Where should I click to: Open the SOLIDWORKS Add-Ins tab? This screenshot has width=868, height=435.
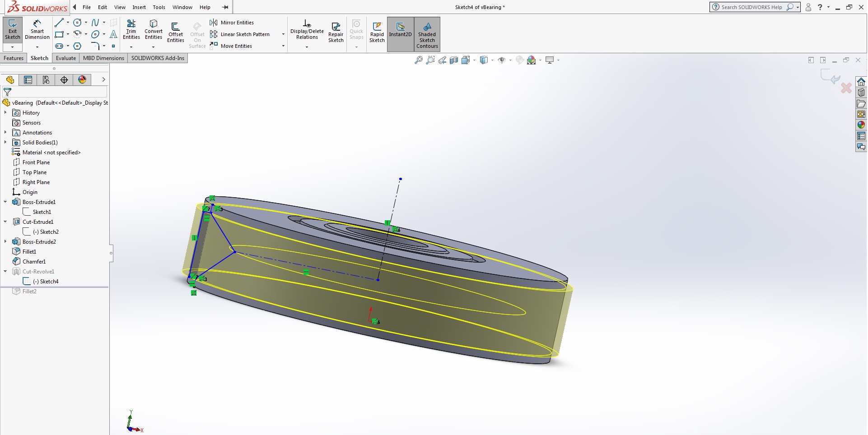[x=158, y=58]
